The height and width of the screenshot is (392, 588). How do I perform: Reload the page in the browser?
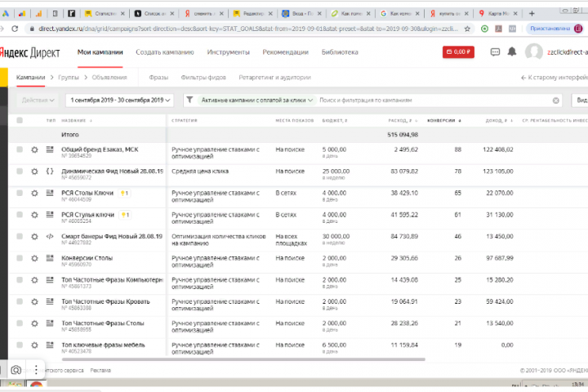pos(15,29)
